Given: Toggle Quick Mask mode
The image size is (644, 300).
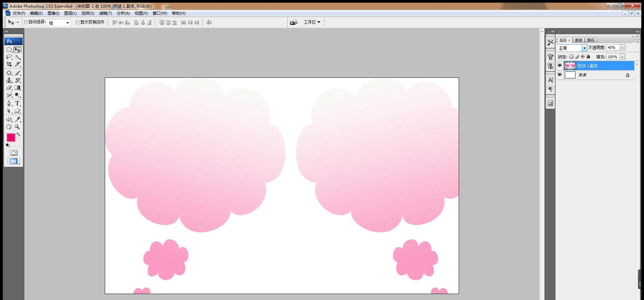Looking at the screenshot, I should (14, 153).
